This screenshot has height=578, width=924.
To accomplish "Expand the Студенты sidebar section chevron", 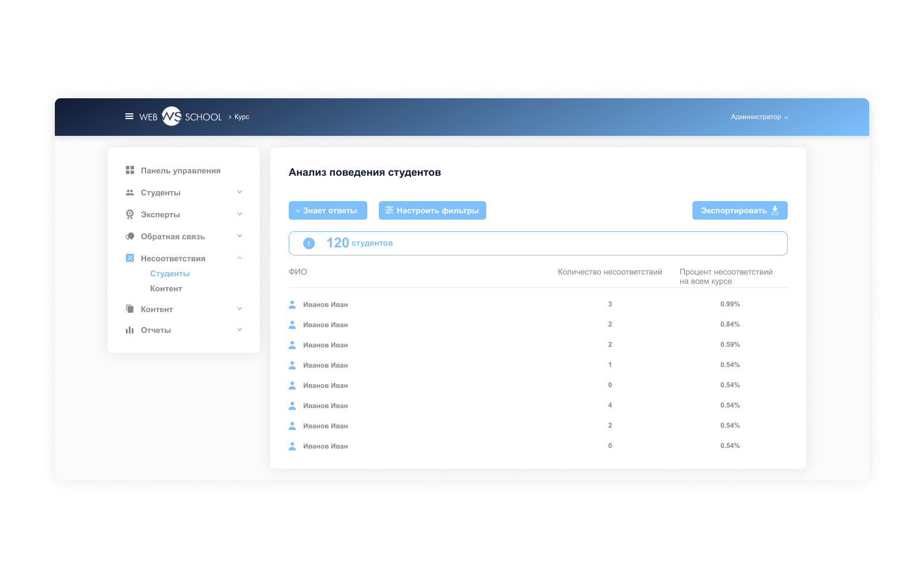I will [240, 192].
